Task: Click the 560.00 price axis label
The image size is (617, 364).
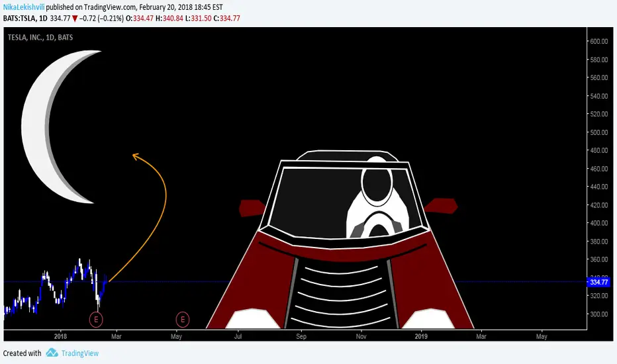Action: 599,77
